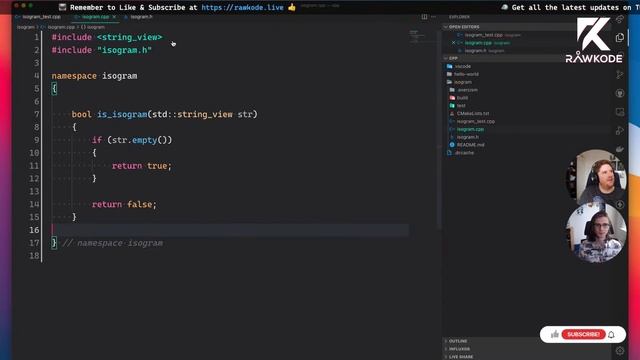The image size is (640, 360).
Task: Open the editor More Actions ellipsis
Action: pos(433,17)
